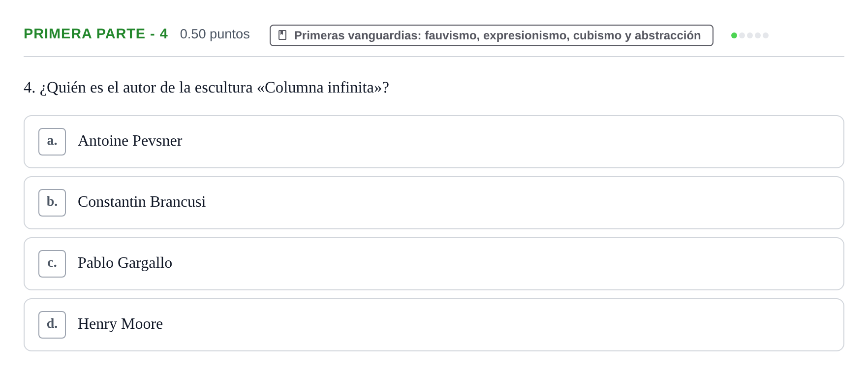This screenshot has width=868, height=375.
Task: Click the PRIMERA PARTE - 4 heading
Action: [x=96, y=34]
